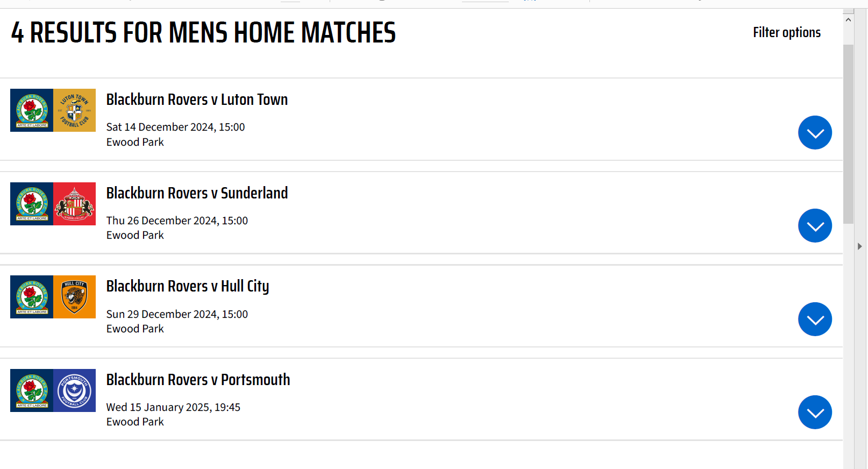Click the scrollbar up arrow
Image resolution: width=868 pixels, height=469 pixels.
tap(848, 20)
